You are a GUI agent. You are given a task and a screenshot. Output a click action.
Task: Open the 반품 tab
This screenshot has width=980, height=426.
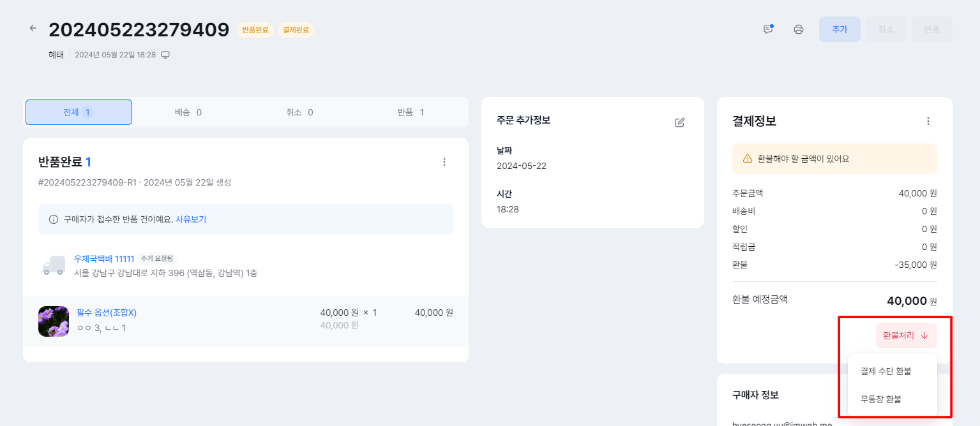point(411,112)
